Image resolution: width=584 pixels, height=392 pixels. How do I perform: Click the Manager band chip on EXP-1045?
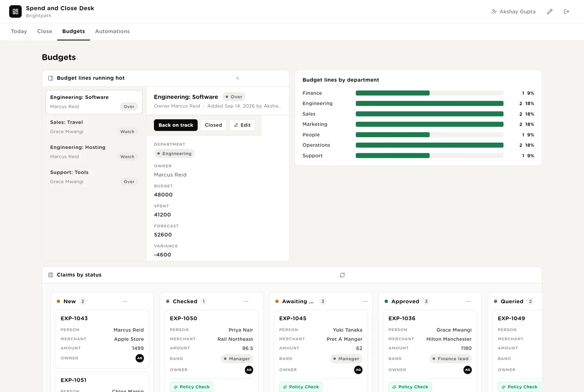pyautogui.click(x=346, y=359)
